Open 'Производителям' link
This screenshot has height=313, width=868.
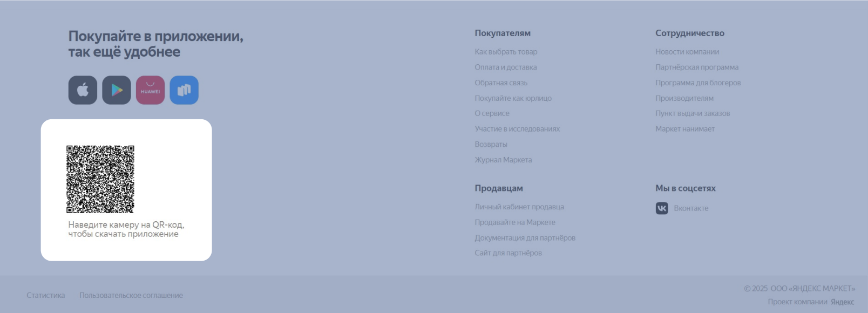click(x=684, y=98)
